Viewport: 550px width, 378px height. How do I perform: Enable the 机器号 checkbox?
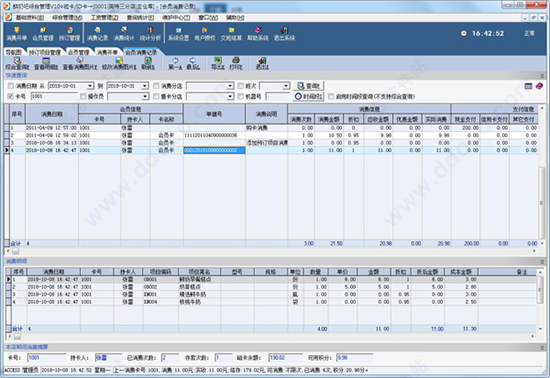coord(241,96)
